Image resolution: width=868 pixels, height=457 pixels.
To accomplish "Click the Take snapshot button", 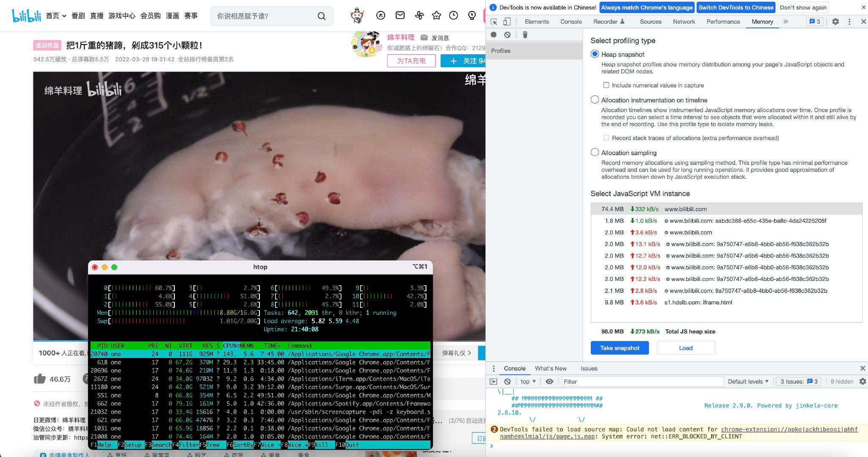I will [620, 348].
